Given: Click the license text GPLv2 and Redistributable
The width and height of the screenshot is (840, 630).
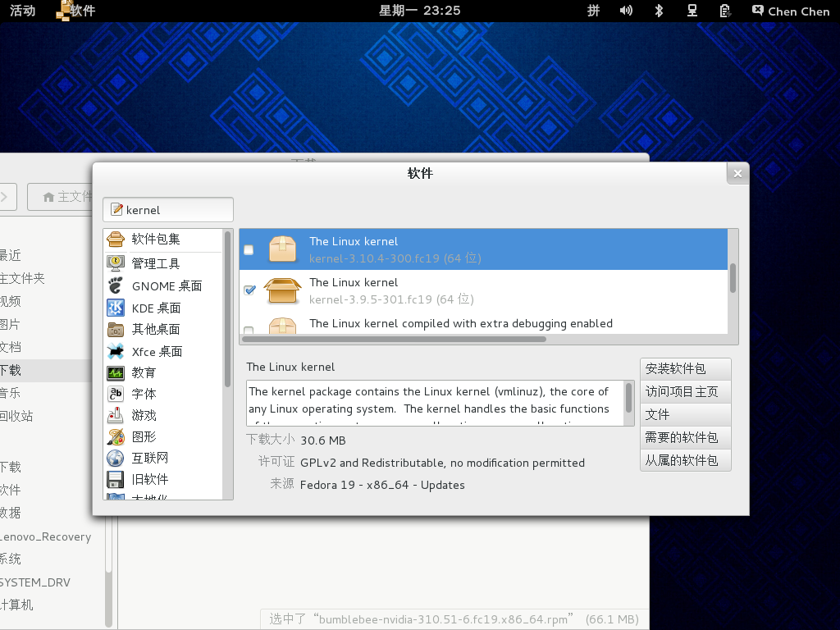Looking at the screenshot, I should point(442,463).
